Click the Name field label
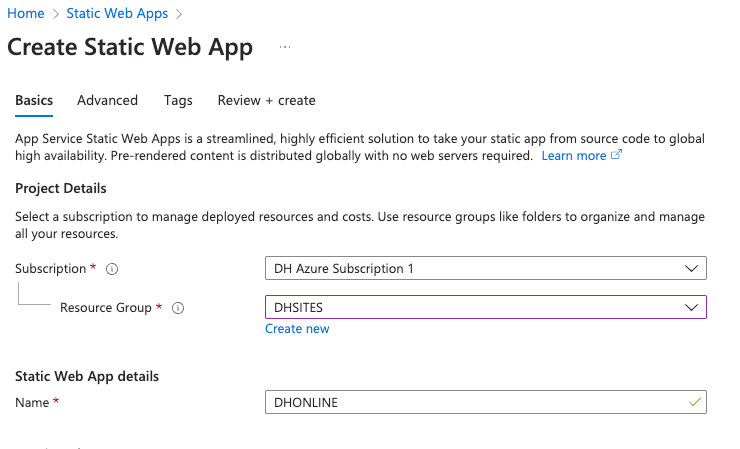The image size is (740, 449). (x=32, y=403)
